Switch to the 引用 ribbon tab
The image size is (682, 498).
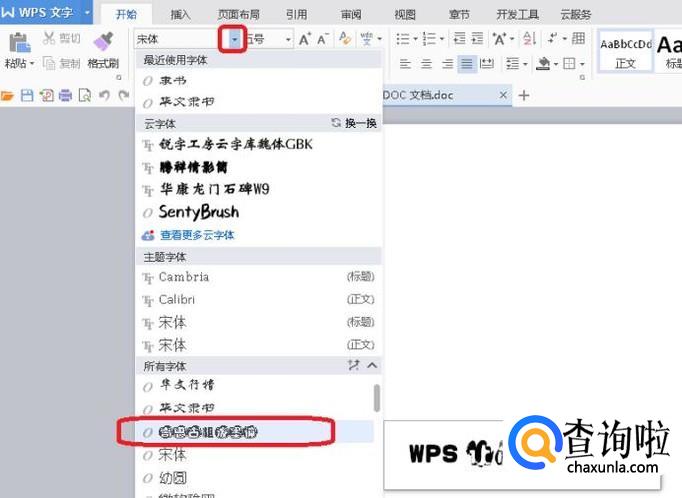click(x=297, y=15)
